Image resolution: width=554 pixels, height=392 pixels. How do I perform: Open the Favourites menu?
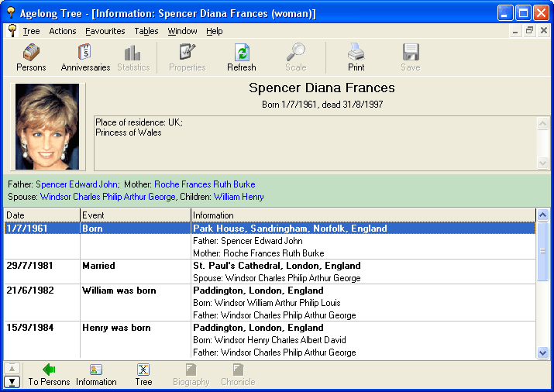[105, 31]
